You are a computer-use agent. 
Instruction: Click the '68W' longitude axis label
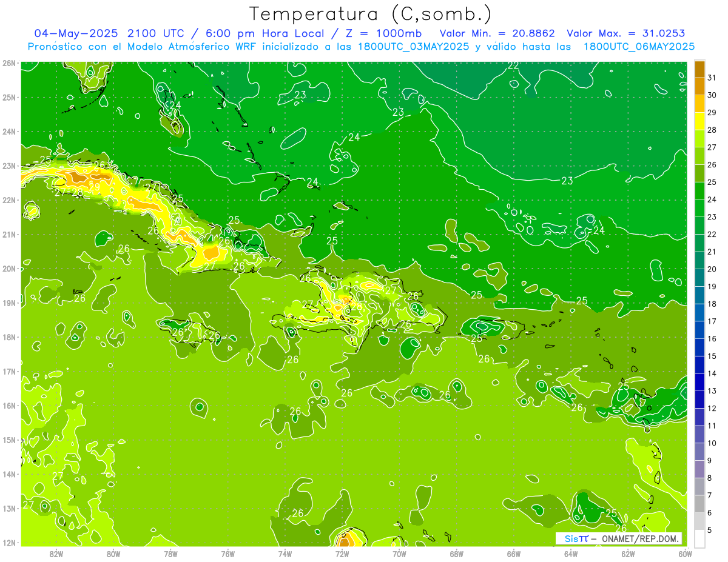456,554
